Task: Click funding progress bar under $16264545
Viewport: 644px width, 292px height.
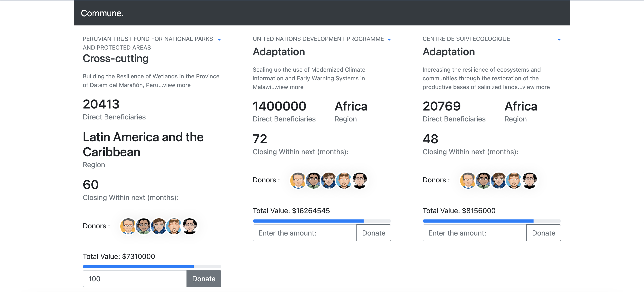Action: pyautogui.click(x=322, y=221)
